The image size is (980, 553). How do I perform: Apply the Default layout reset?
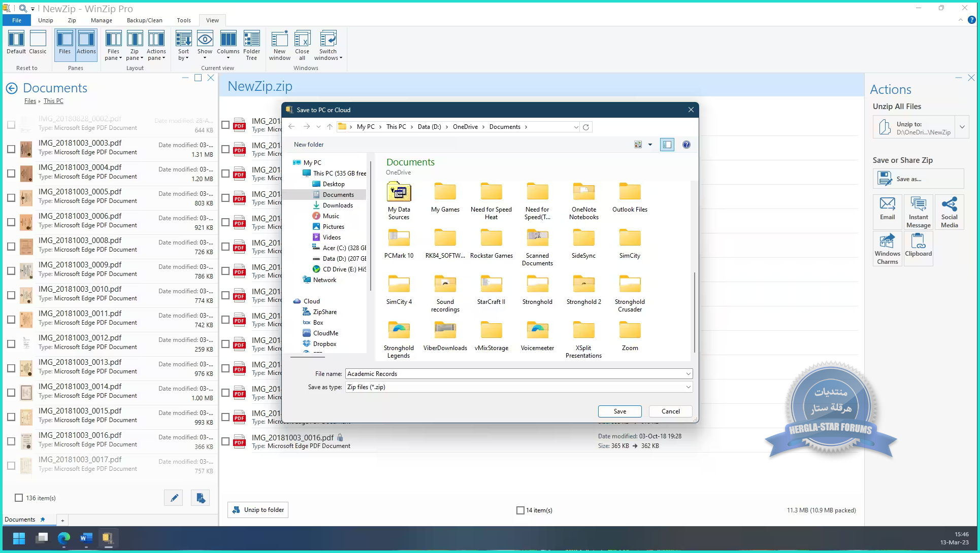pos(16,43)
